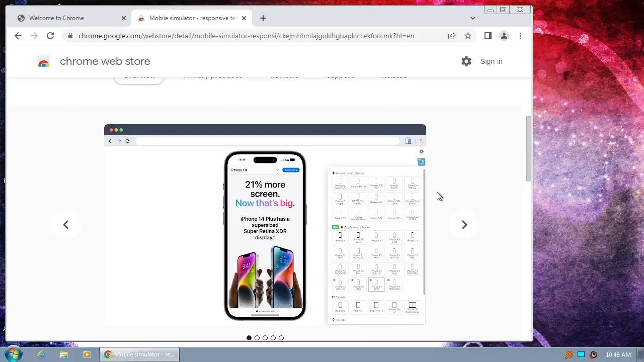Image resolution: width=644 pixels, height=362 pixels.
Task: Select the third carousel dot
Action: click(265, 338)
